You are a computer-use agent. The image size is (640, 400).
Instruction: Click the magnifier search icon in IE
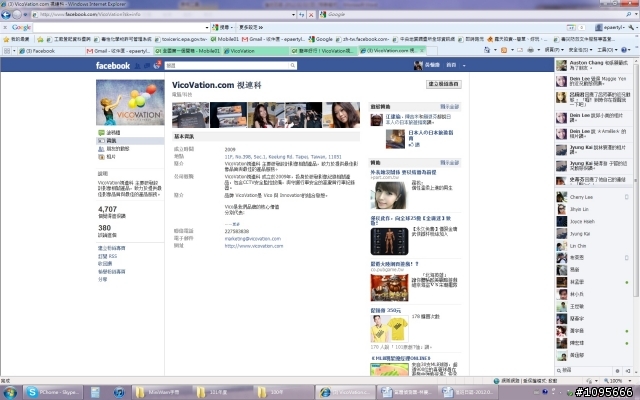(629, 14)
